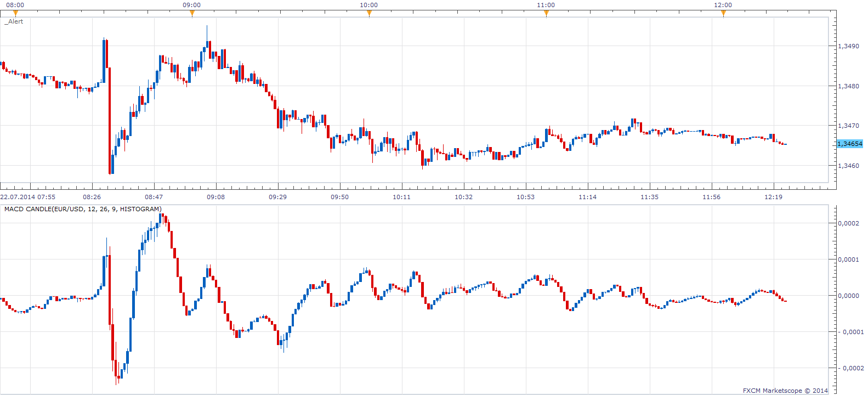Viewport: 868px width, 395px height.
Task: Click the 08:00 alert marker triangle
Action: pos(15,14)
